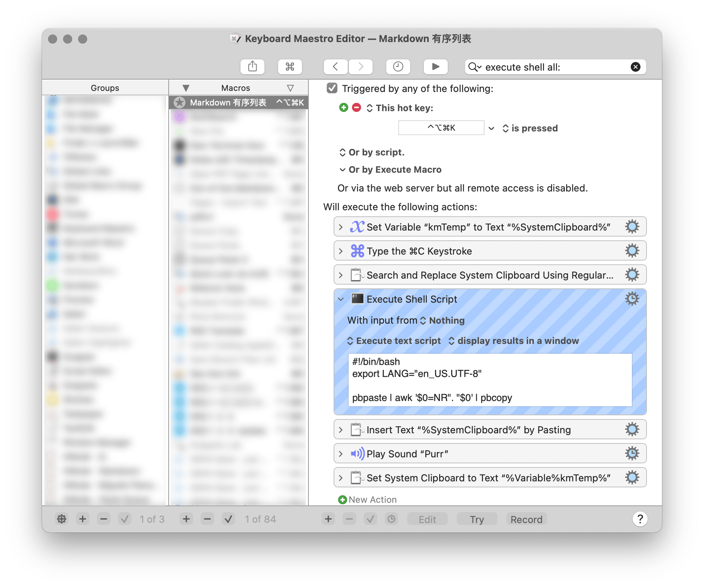Add a new macro with plus near 1 of 84
Image resolution: width=704 pixels, height=588 pixels.
(x=186, y=519)
